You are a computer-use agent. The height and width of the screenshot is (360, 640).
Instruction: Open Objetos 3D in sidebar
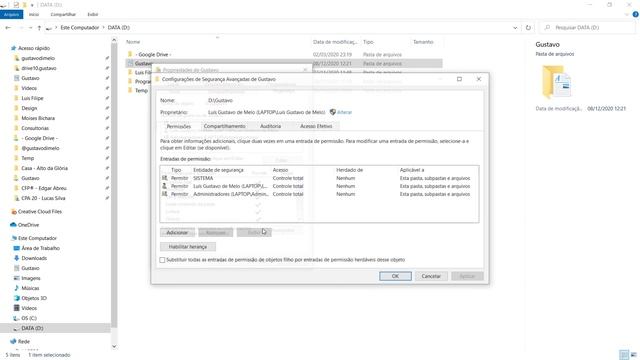point(31,298)
